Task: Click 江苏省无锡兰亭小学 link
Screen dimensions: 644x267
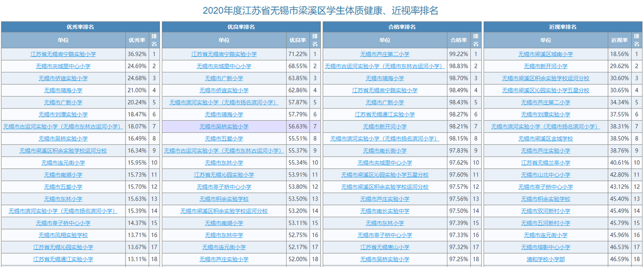Action: [x=546, y=163]
